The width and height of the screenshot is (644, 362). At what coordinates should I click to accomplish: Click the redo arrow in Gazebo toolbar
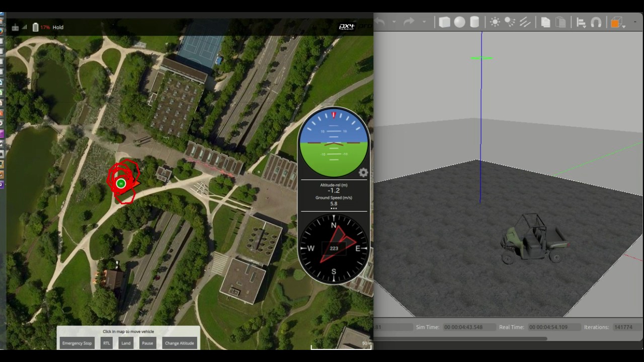click(409, 22)
